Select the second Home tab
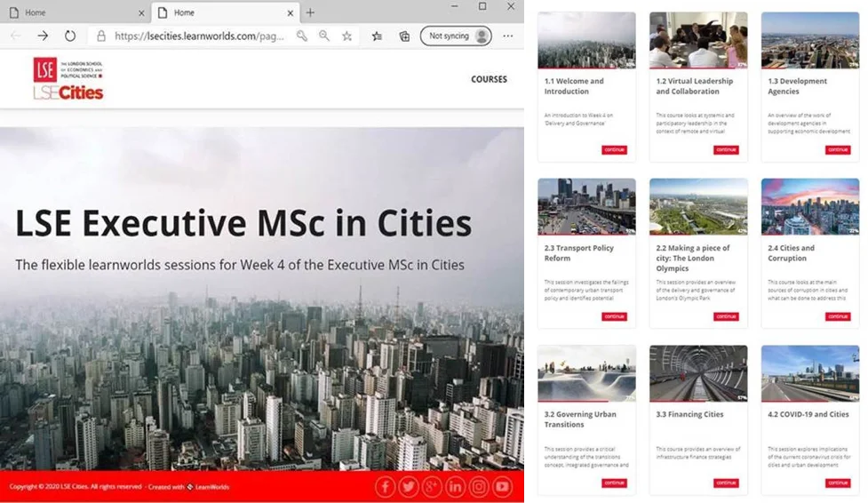 coord(226,12)
